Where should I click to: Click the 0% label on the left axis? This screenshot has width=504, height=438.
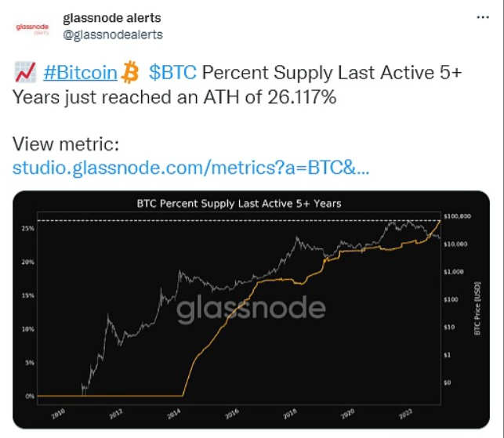pyautogui.click(x=29, y=396)
